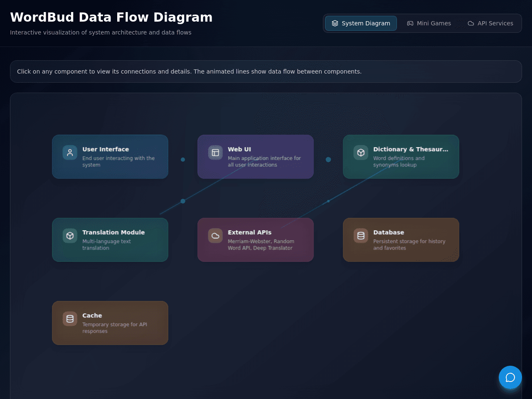Click the layers icon in System Diagram tab
This screenshot has height=399, width=532.
pos(335,23)
